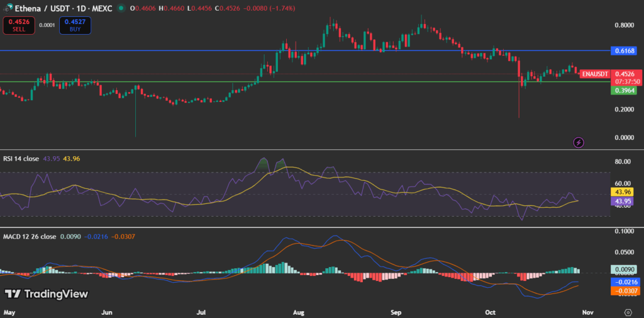Open chart settings gear in bottom corner
Screen dimensions: 644x318
click(628, 312)
